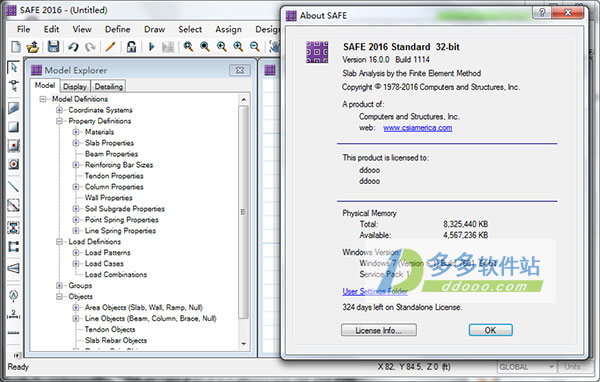Undo the last action
The height and width of the screenshot is (382, 600).
(73, 47)
